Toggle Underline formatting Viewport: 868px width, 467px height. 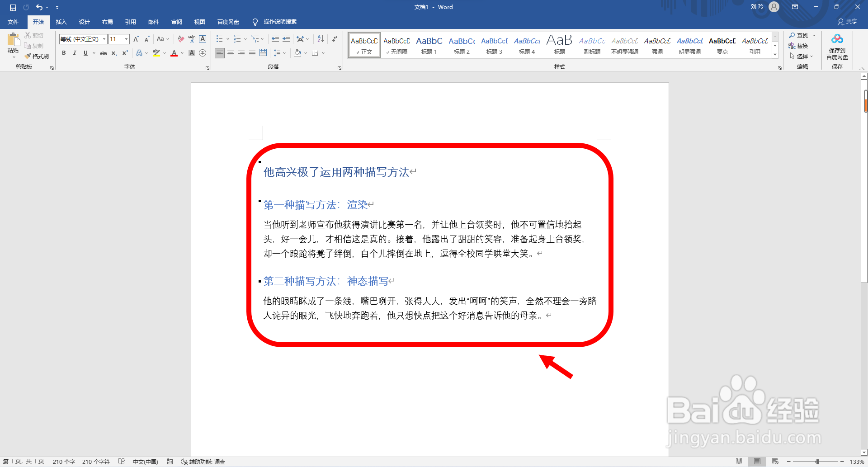[x=85, y=53]
